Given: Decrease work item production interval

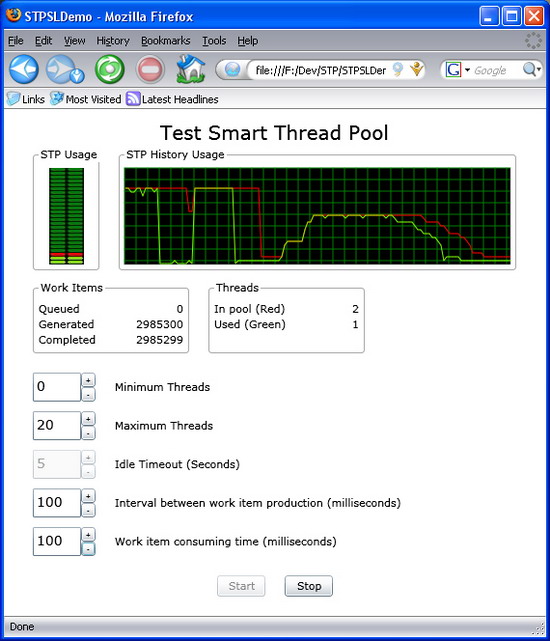Looking at the screenshot, I should click(88, 510).
